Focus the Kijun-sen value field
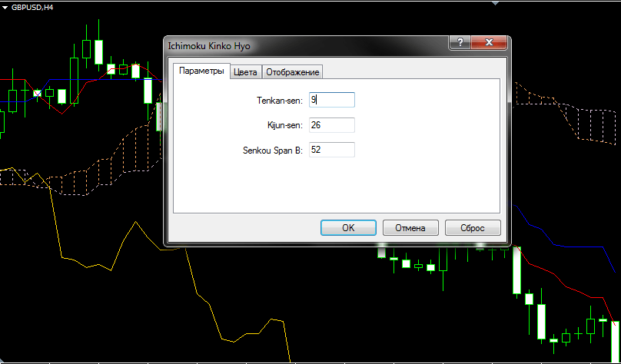Viewport: 621px width, 364px height. 331,125
